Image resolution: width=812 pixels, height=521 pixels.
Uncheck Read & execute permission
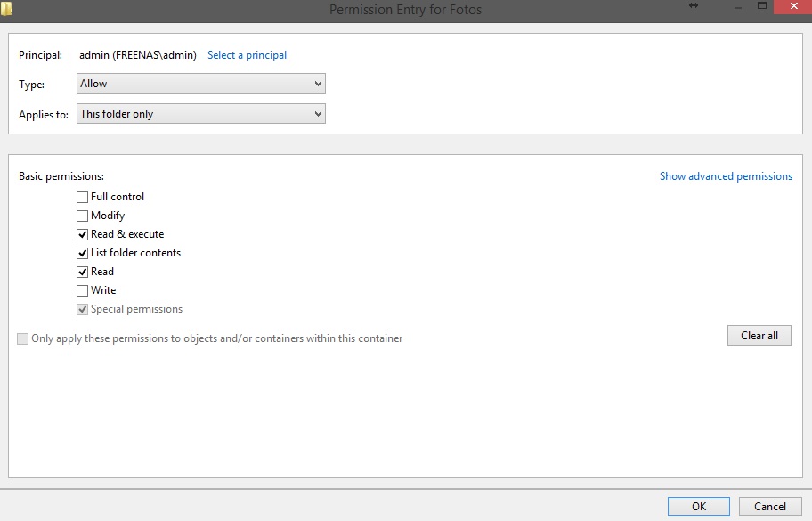(82, 234)
